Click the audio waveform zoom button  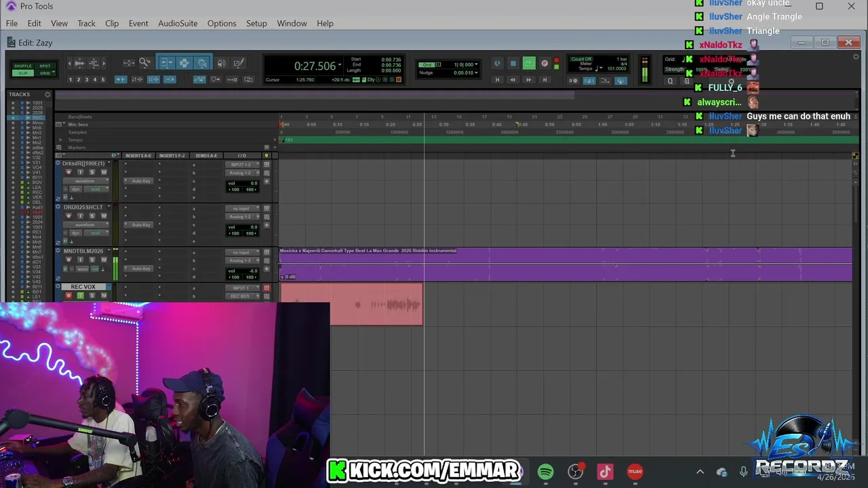tap(79, 63)
